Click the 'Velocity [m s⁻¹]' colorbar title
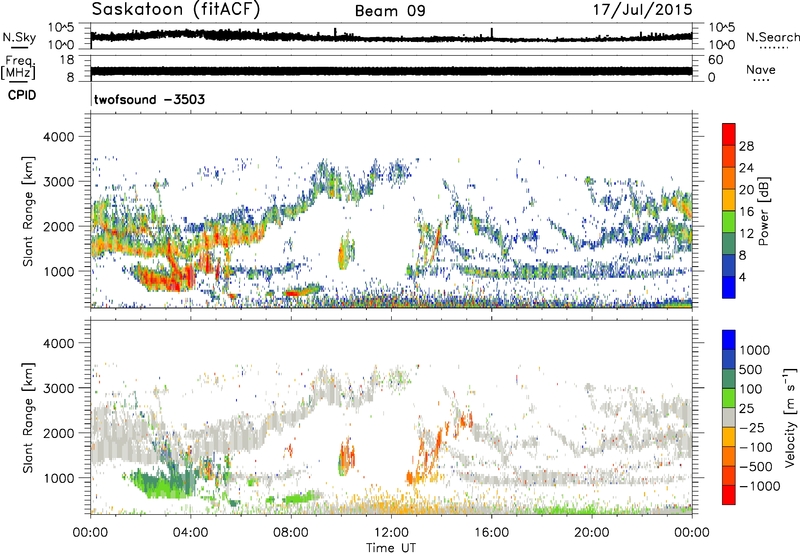Viewport: 800px width, 554px height. click(x=791, y=417)
